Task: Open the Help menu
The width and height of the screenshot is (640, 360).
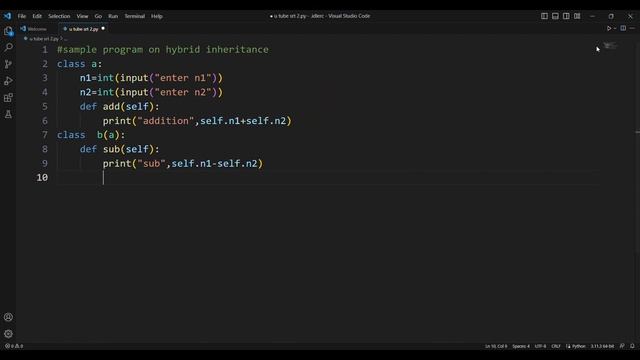Action: click(x=157, y=16)
